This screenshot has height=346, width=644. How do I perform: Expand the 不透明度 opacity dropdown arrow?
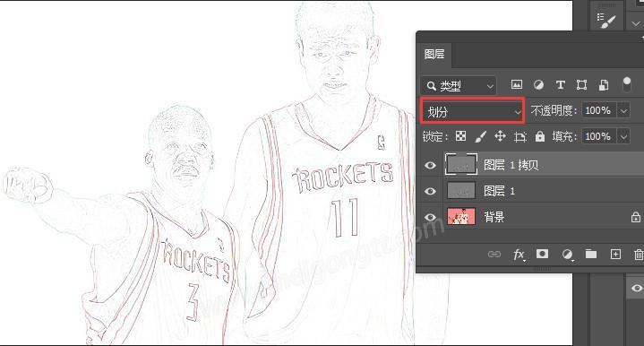(x=624, y=110)
